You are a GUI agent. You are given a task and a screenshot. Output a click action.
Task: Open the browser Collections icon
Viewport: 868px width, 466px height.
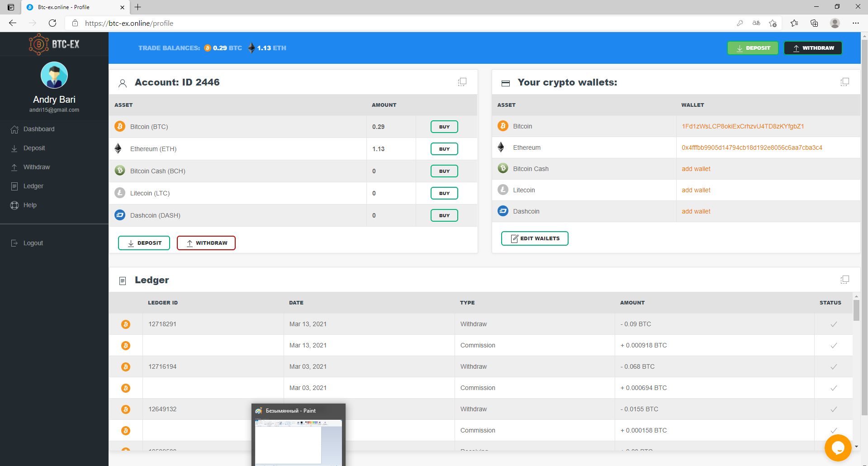tap(814, 23)
